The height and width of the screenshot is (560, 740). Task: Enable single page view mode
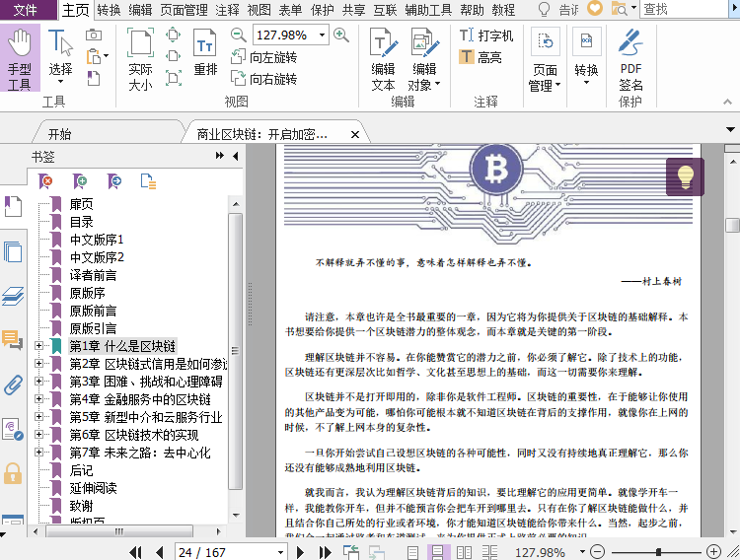click(413, 552)
